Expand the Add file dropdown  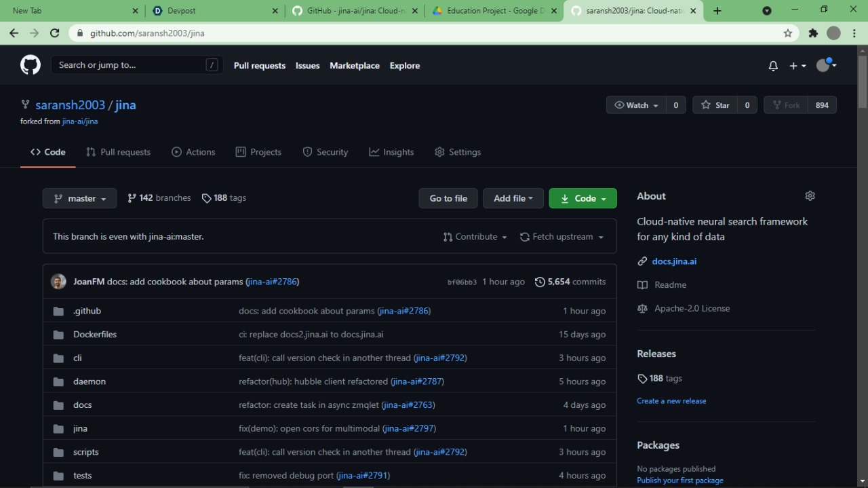pos(513,198)
